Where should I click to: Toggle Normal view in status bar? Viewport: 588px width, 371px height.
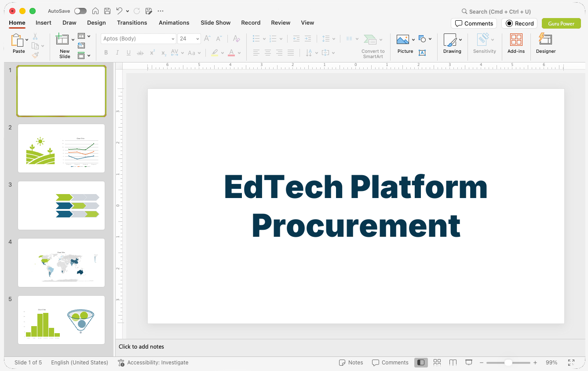coord(421,363)
